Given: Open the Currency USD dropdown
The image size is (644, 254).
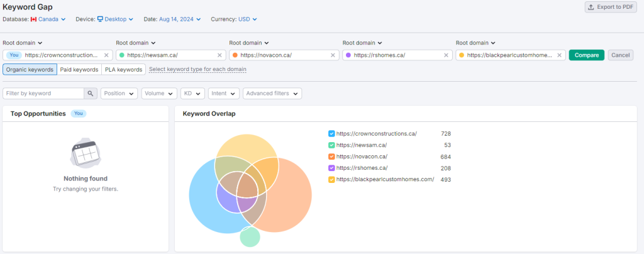Looking at the screenshot, I should (248, 19).
